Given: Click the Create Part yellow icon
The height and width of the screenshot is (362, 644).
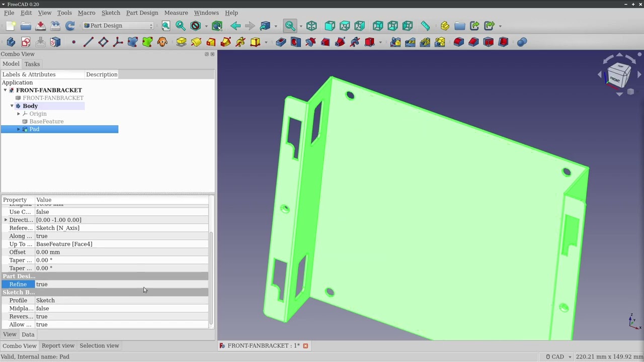Looking at the screenshot, I should coord(445,26).
